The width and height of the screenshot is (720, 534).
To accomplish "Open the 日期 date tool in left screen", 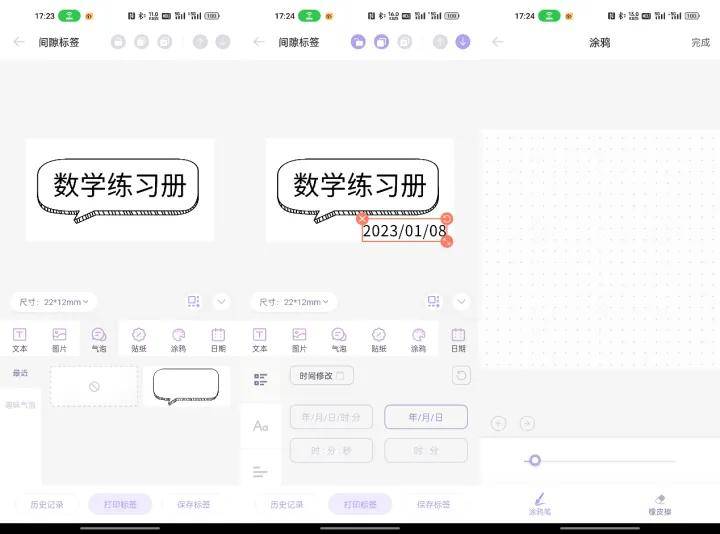I will [x=218, y=340].
